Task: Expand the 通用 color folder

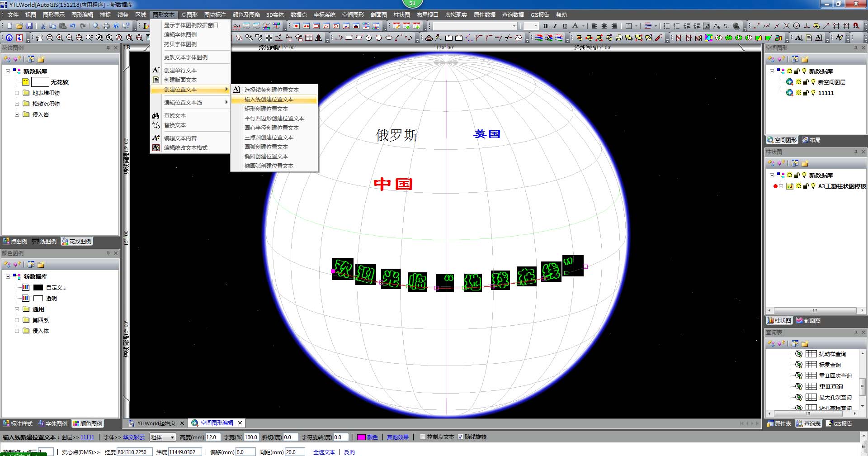Action: (17, 309)
